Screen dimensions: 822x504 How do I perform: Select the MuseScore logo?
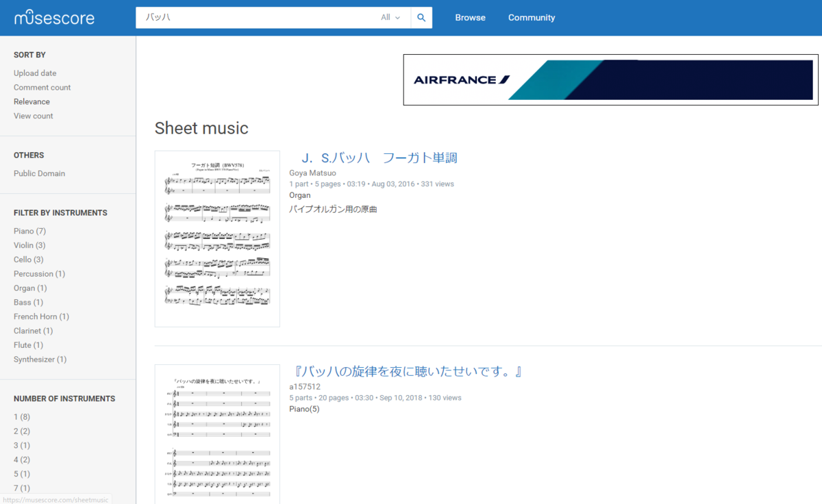[53, 17]
